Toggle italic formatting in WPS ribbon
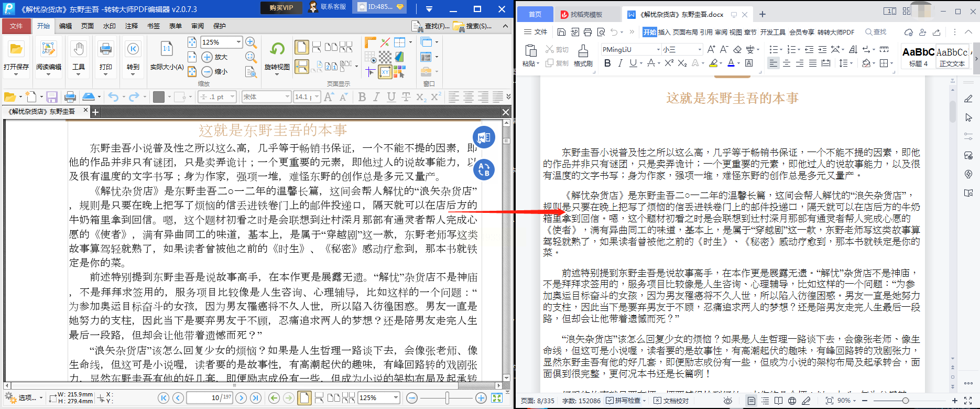 (x=620, y=63)
